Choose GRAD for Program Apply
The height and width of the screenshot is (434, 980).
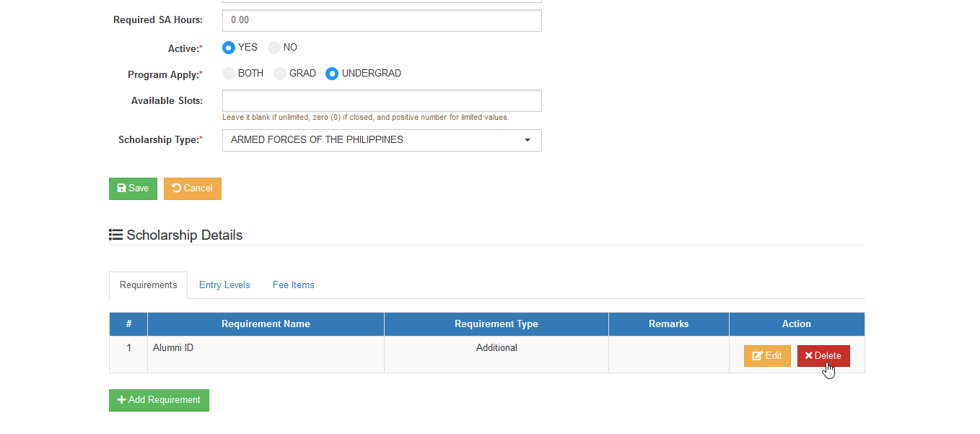280,74
